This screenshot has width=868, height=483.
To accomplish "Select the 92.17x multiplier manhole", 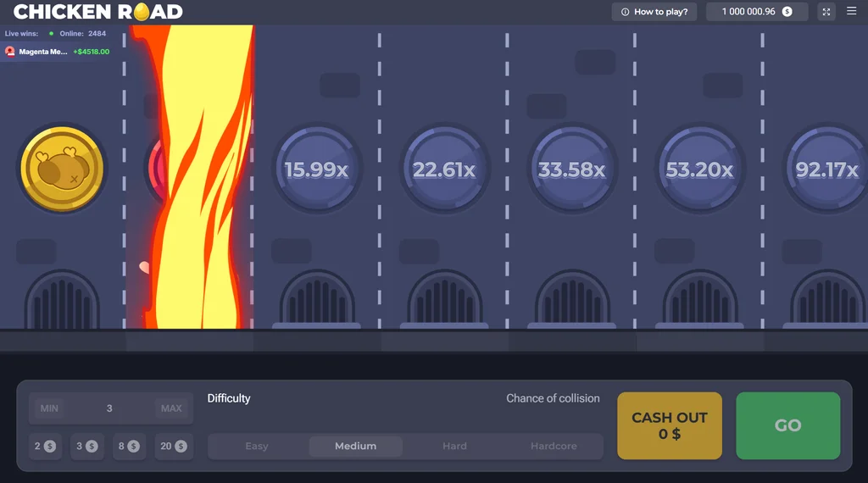I will [x=826, y=169].
